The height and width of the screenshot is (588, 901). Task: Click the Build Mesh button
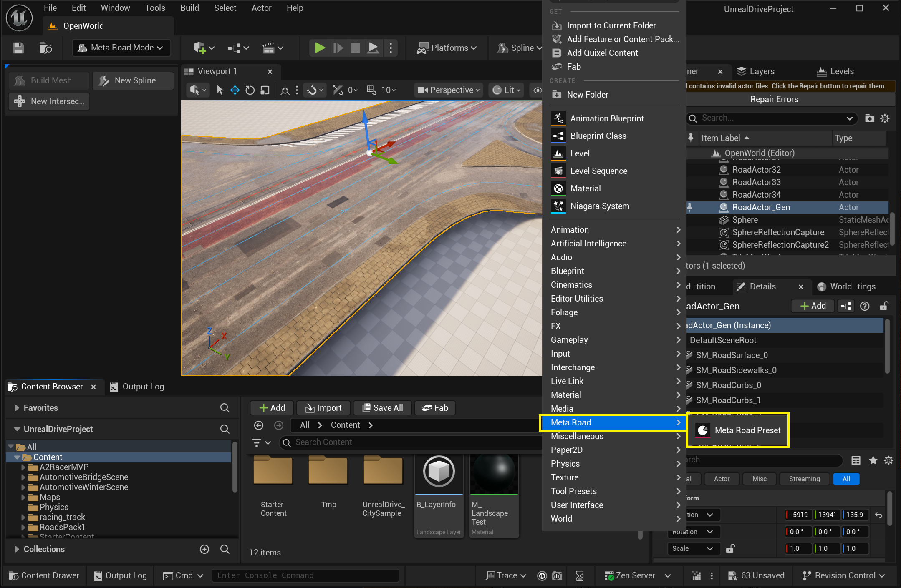click(49, 80)
